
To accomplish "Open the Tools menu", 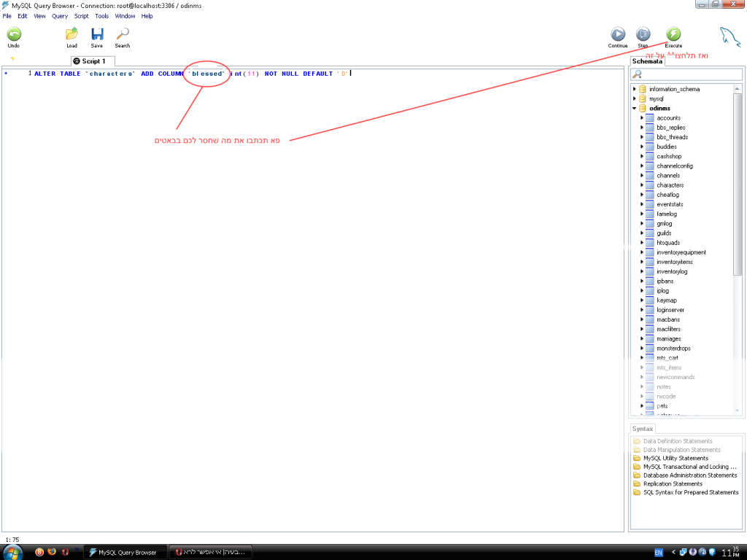I will pos(101,16).
